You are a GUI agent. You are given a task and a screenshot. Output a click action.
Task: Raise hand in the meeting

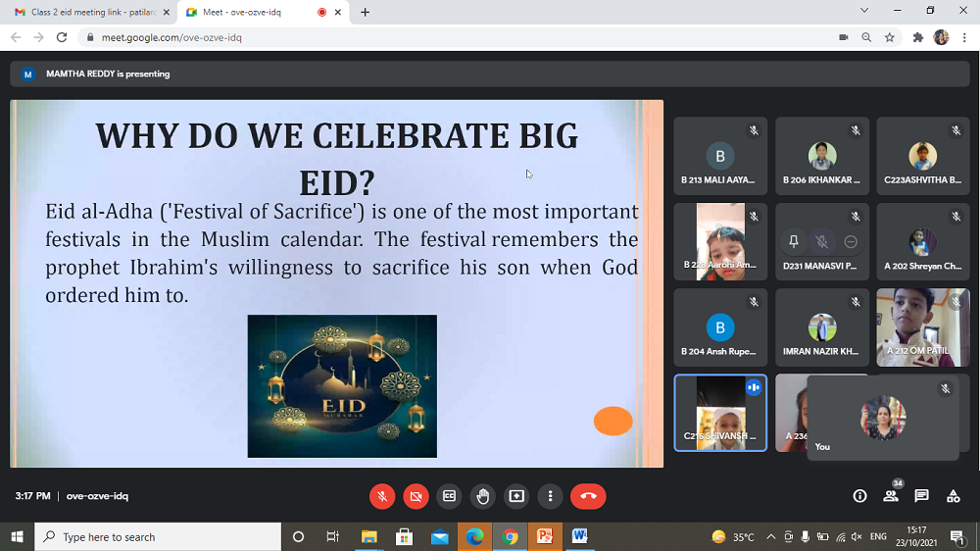[483, 496]
